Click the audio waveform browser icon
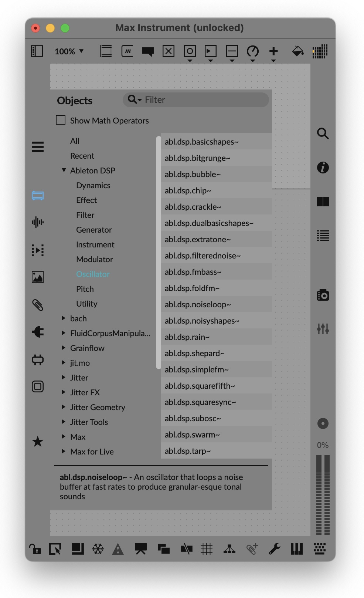 pyautogui.click(x=38, y=222)
